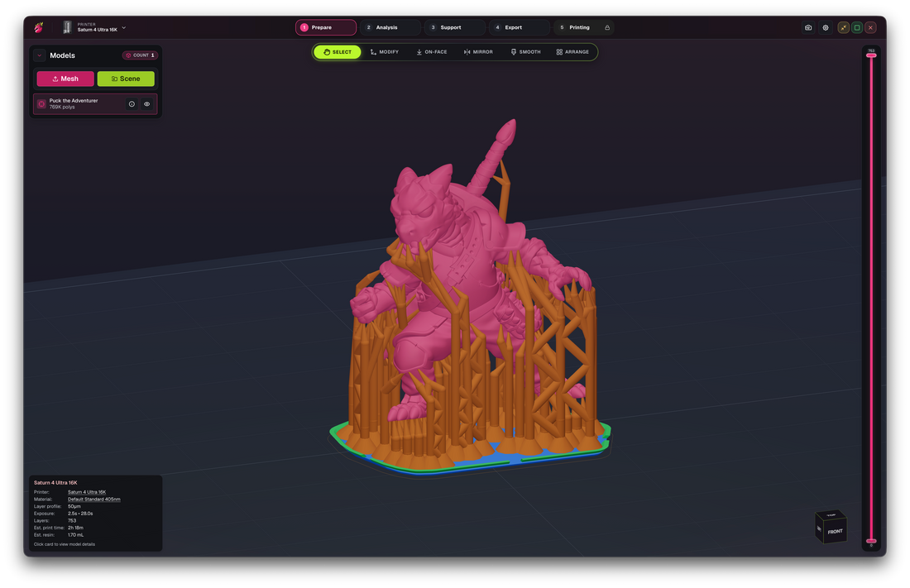The width and height of the screenshot is (910, 588).
Task: Click the Default Standard 405nm material link
Action: pos(94,500)
